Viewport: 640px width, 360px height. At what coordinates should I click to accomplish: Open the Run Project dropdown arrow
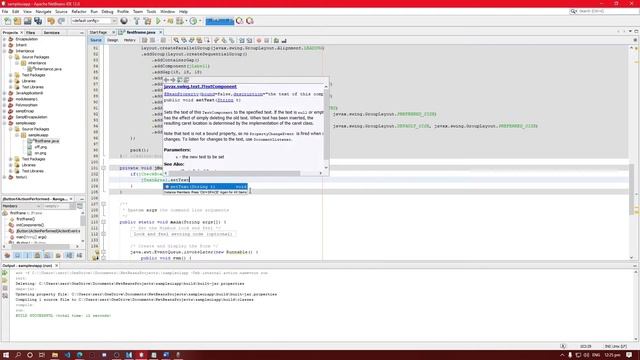click(x=164, y=21)
